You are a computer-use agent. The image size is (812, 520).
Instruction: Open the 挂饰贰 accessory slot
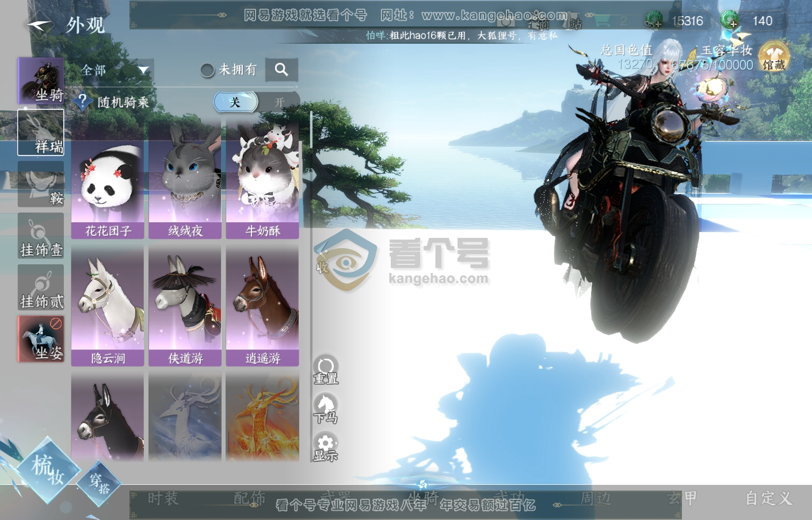click(x=41, y=287)
